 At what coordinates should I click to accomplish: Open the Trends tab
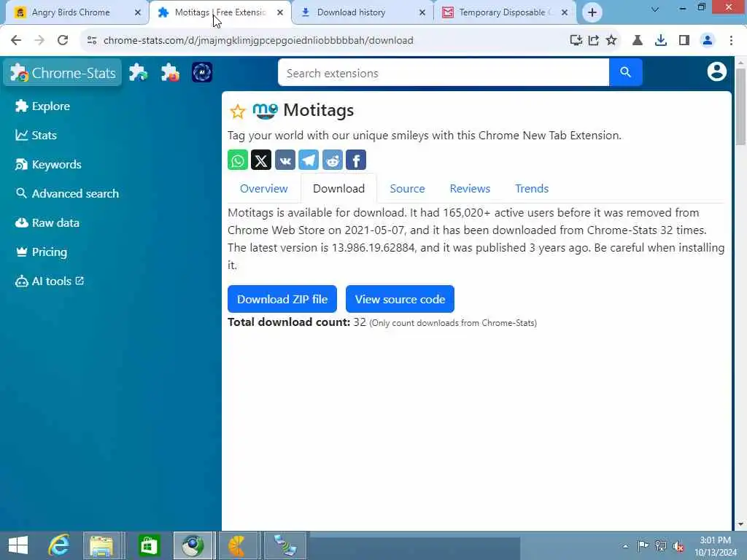point(532,189)
